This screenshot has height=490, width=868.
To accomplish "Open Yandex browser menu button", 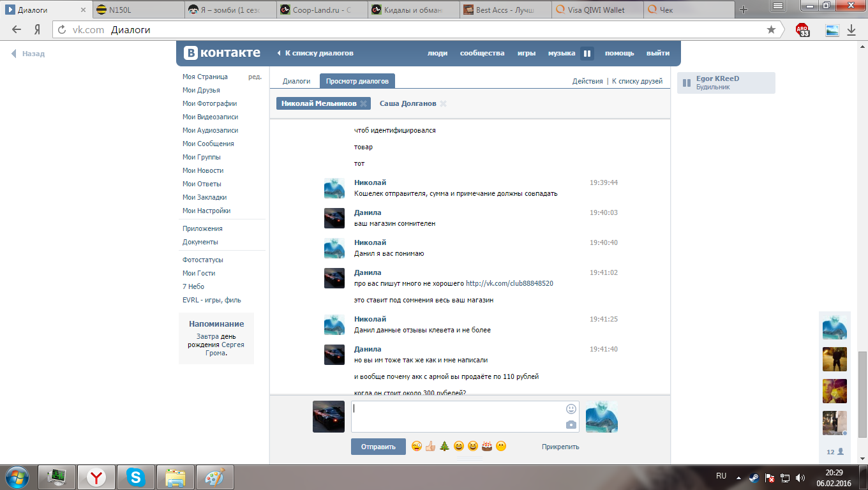I will click(x=778, y=6).
